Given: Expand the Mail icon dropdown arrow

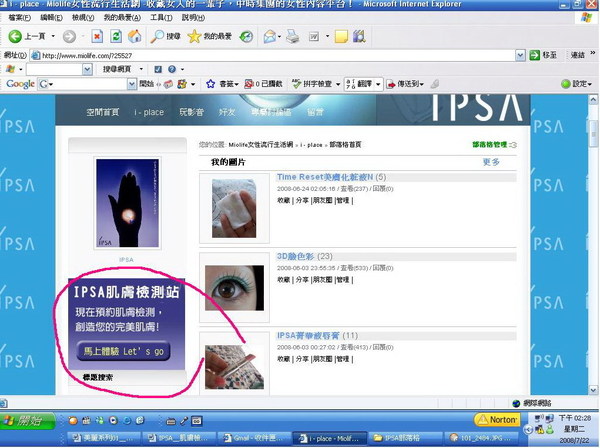Looking at the screenshot, I should (280, 37).
